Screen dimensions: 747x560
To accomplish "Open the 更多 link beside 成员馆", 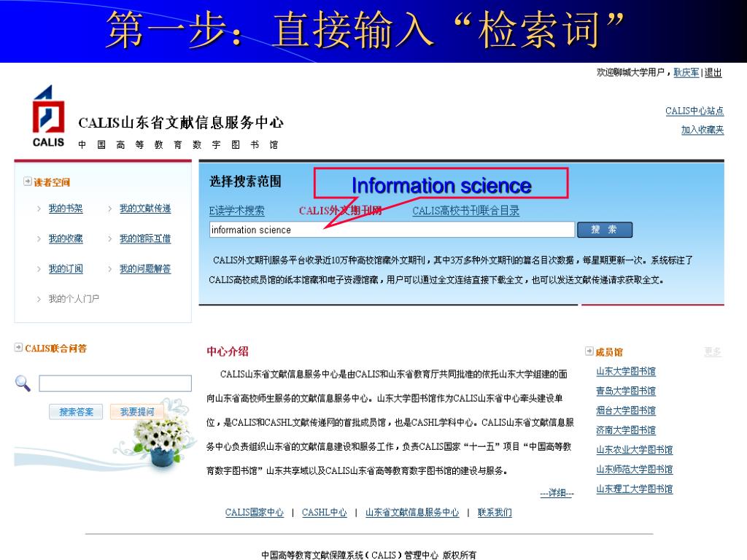I will (713, 352).
